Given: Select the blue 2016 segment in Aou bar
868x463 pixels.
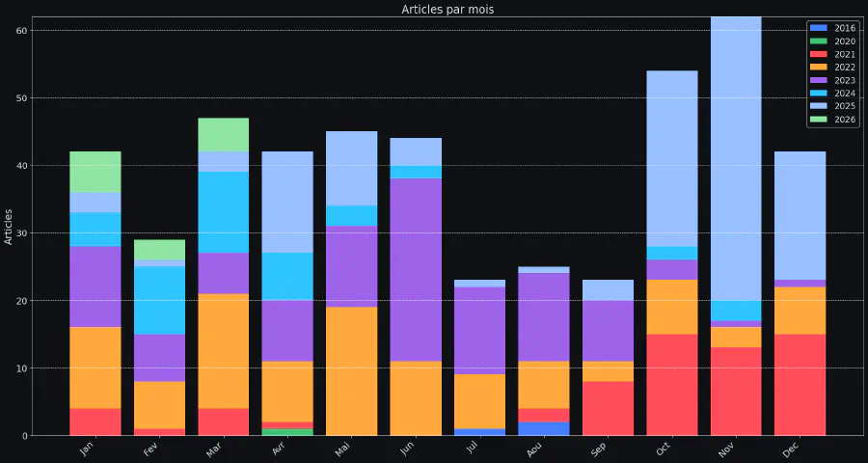Looking at the screenshot, I should tap(544, 428).
